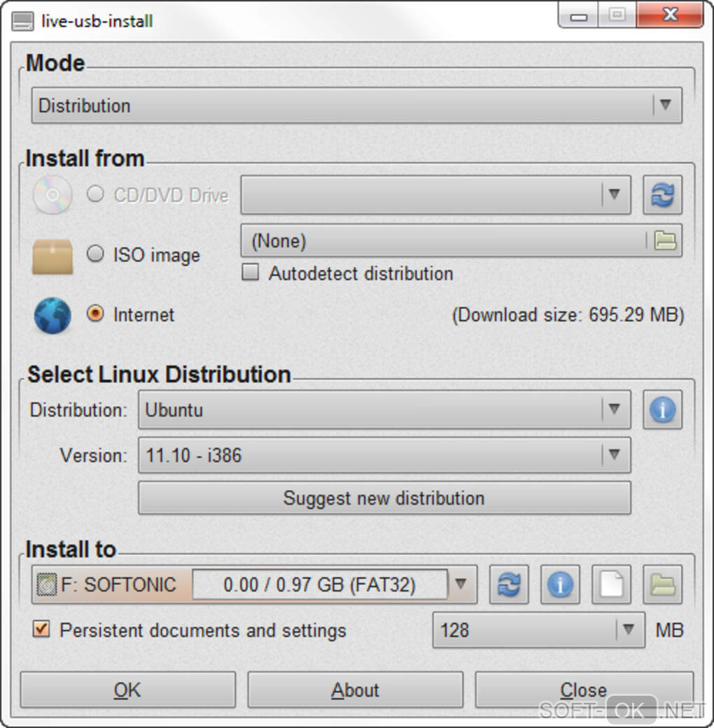This screenshot has width=714, height=728.
Task: Enable Autodetect distribution checkbox
Action: 250,273
